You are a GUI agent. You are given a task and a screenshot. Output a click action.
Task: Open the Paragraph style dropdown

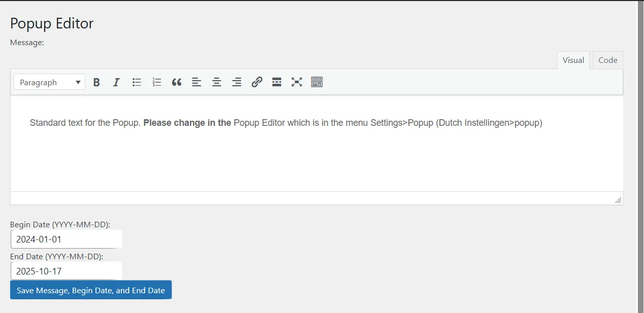(x=49, y=82)
